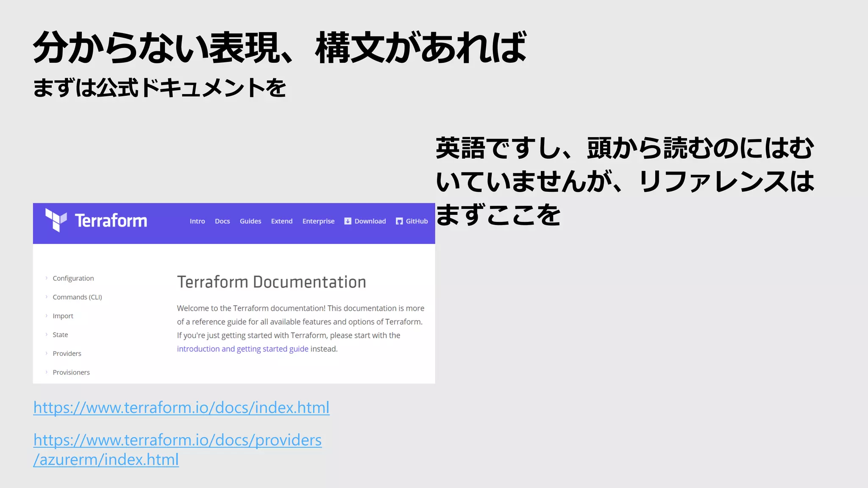This screenshot has height=488, width=868.
Task: Expand the Import chevron
Action: (47, 316)
